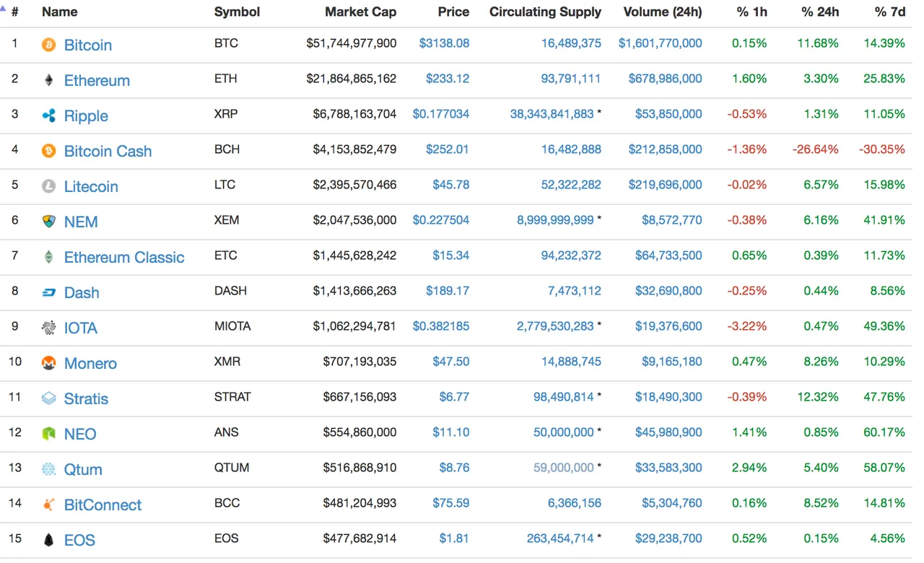Sort by the Symbol column header

(237, 12)
